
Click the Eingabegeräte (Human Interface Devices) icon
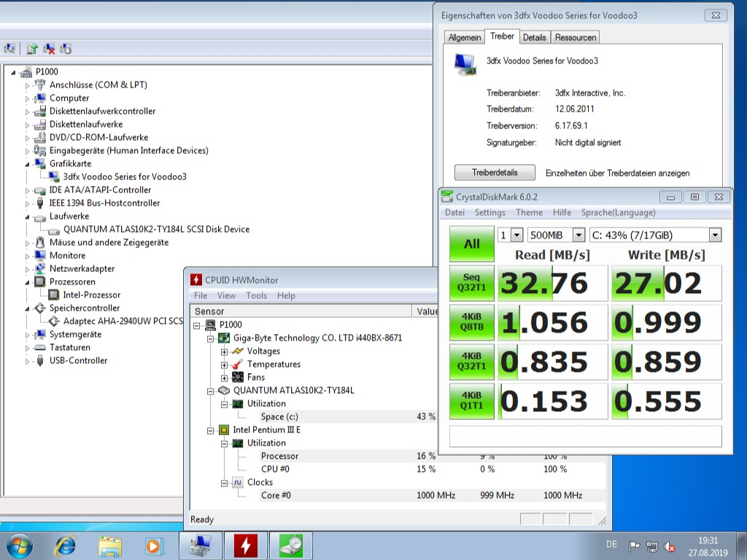(40, 150)
